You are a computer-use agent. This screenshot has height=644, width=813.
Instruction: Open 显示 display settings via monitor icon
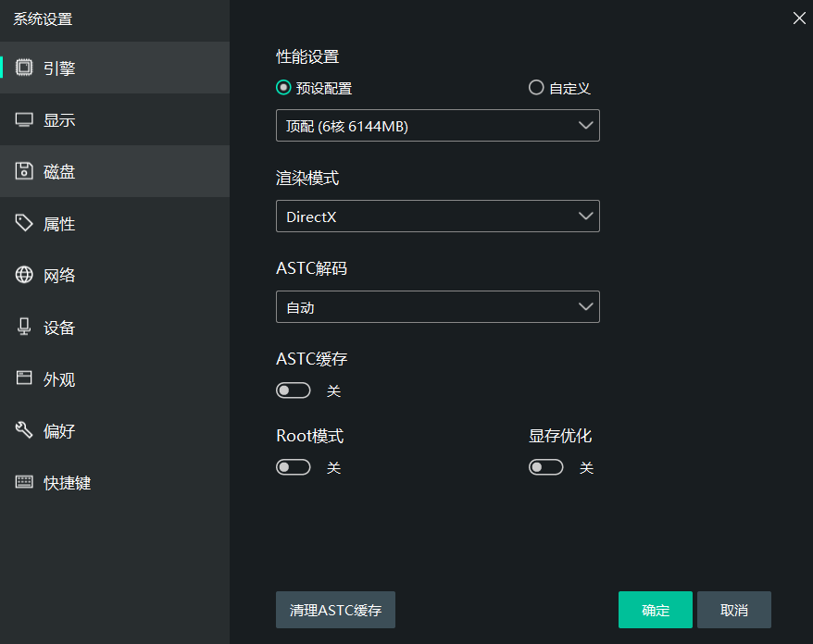tap(24, 119)
